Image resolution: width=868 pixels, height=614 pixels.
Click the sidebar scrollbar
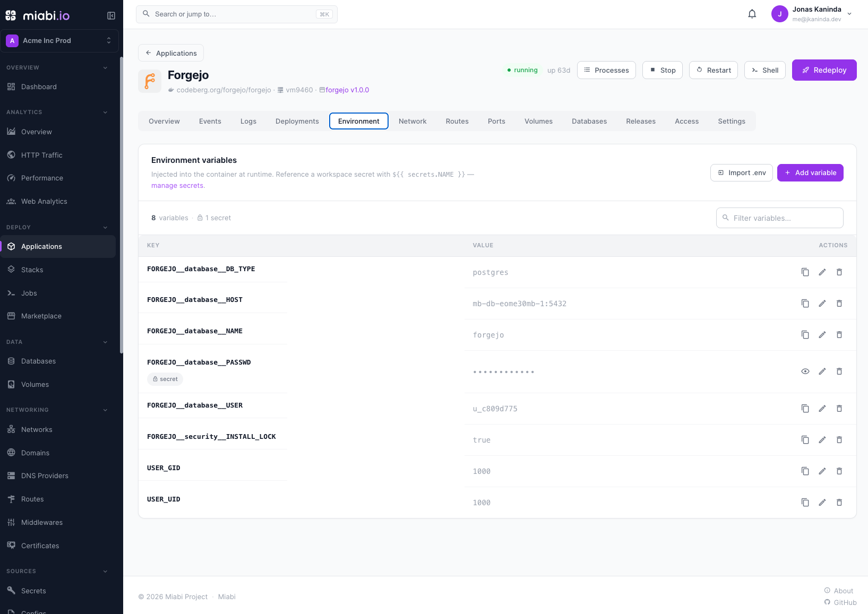click(122, 205)
